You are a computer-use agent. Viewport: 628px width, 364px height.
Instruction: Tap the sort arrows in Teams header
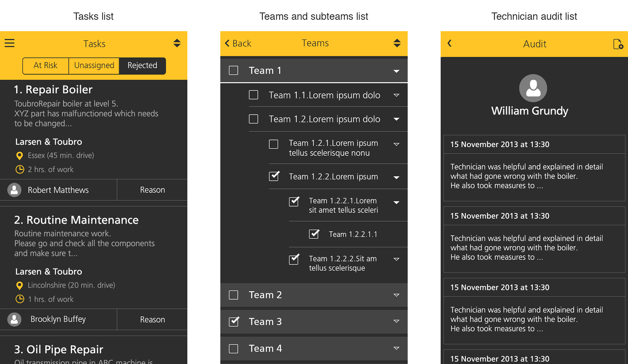(x=397, y=43)
